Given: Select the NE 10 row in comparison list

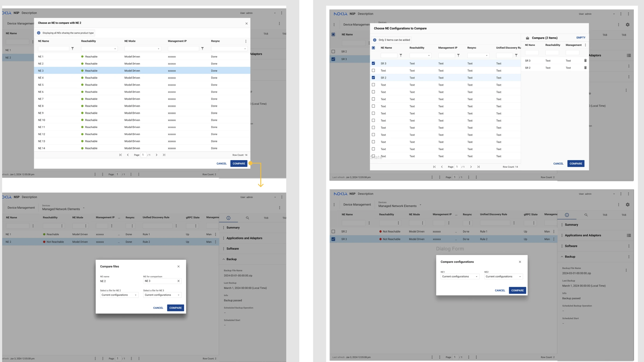Looking at the screenshot, I should point(142,120).
